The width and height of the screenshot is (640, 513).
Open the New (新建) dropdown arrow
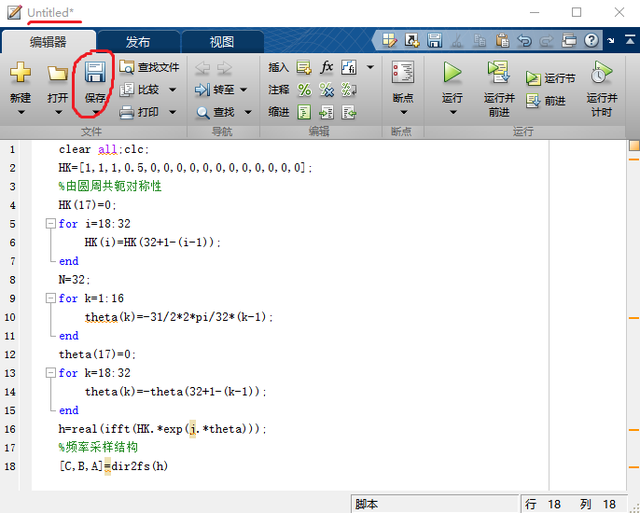coord(20,112)
